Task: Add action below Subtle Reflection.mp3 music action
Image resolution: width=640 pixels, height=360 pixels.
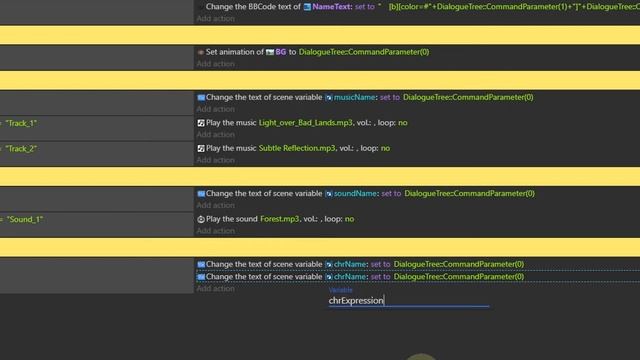Action: click(x=216, y=160)
